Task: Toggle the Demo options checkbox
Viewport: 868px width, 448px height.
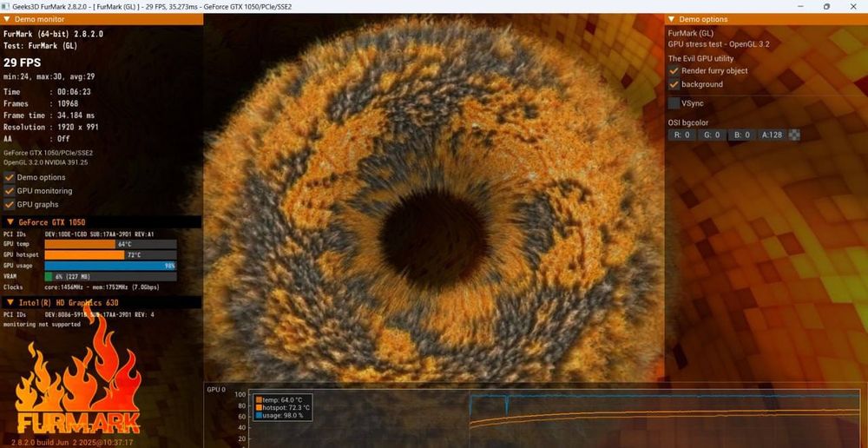Action: 10,177
